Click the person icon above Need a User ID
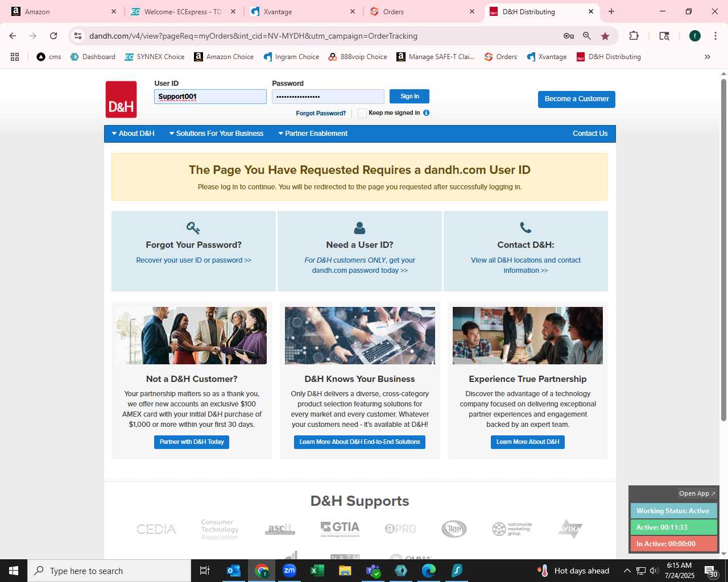 (359, 228)
